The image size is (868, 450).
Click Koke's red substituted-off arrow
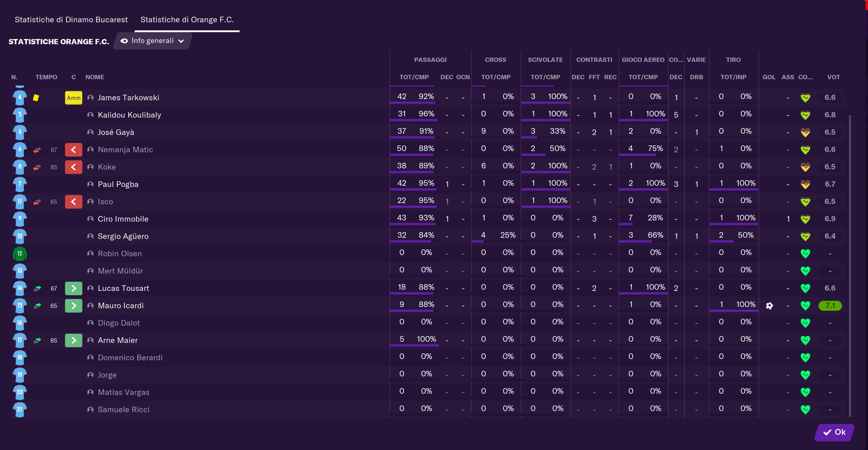[x=73, y=167]
